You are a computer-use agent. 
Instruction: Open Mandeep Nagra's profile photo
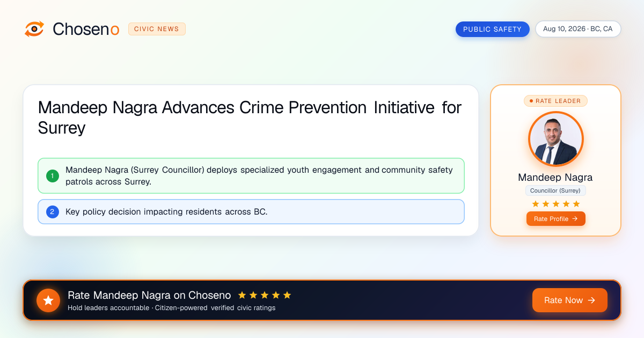pos(555,139)
